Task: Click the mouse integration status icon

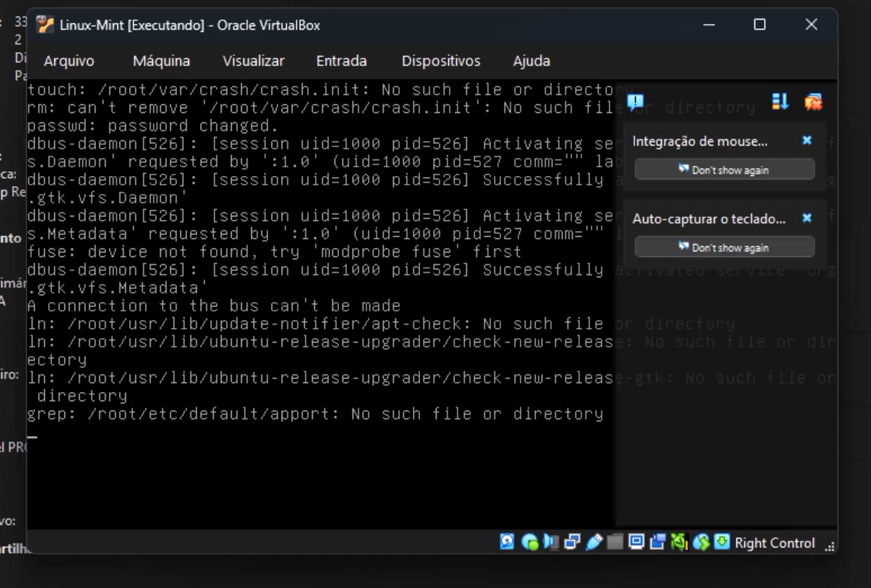Action: (x=701, y=542)
